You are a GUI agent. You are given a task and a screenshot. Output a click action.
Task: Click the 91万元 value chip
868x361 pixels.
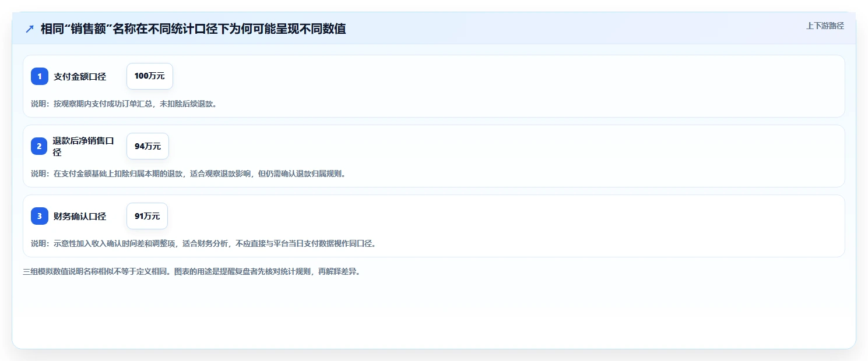click(147, 216)
